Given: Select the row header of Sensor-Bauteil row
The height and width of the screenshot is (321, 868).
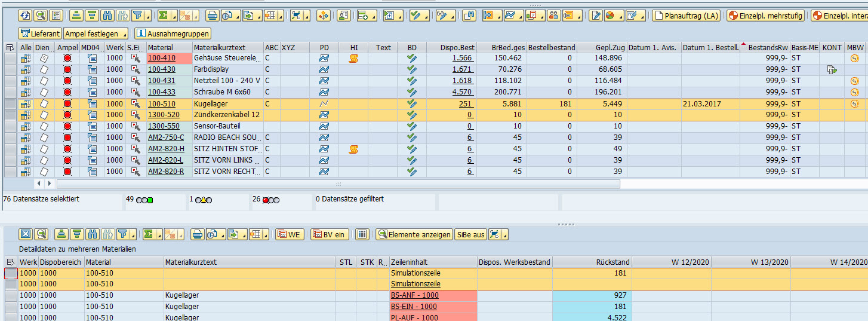Looking at the screenshot, I should click(10, 127).
